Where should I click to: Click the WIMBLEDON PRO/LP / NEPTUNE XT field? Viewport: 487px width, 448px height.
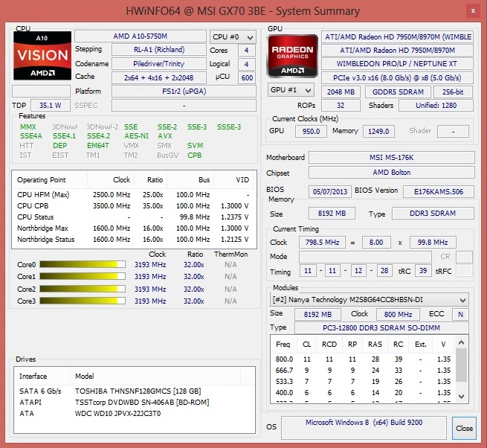(397, 64)
